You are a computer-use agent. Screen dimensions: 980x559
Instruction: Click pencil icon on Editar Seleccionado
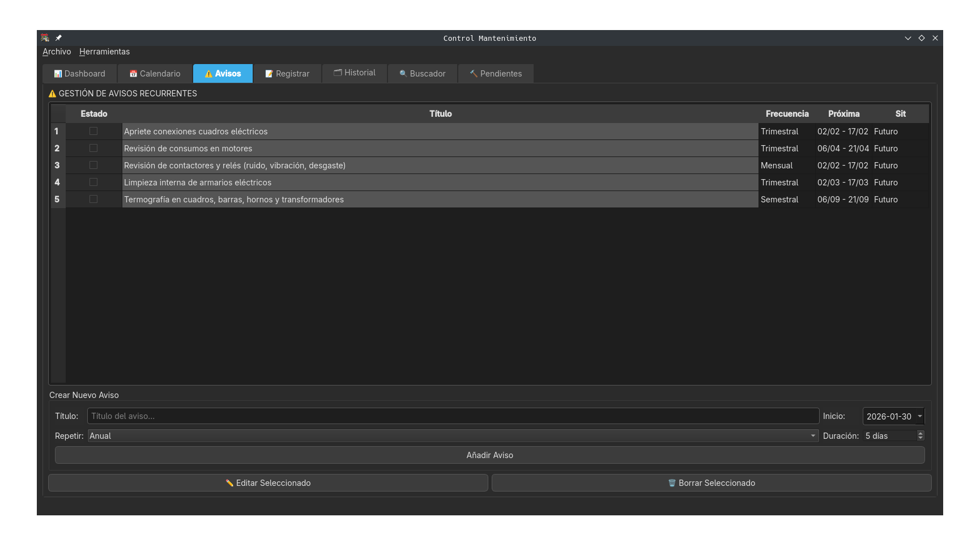tap(229, 483)
